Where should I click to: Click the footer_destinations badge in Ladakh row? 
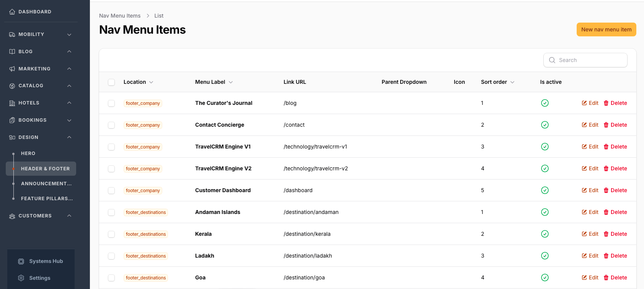coord(146,256)
